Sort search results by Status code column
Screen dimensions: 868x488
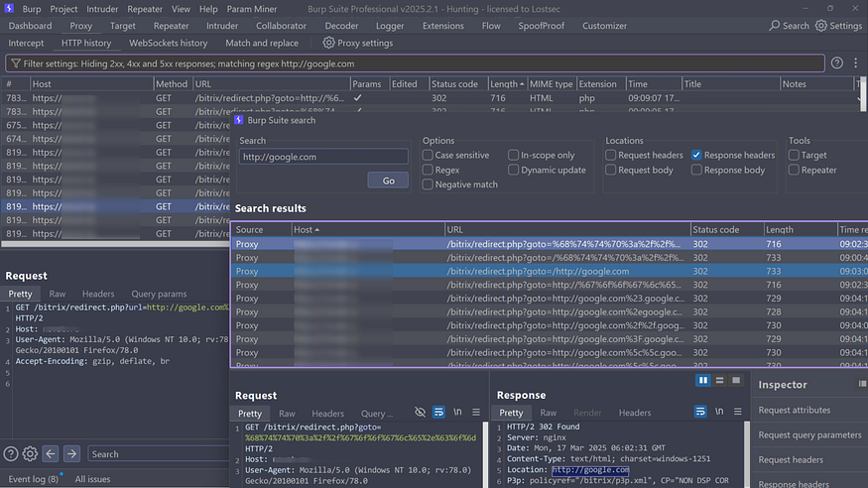coord(726,229)
